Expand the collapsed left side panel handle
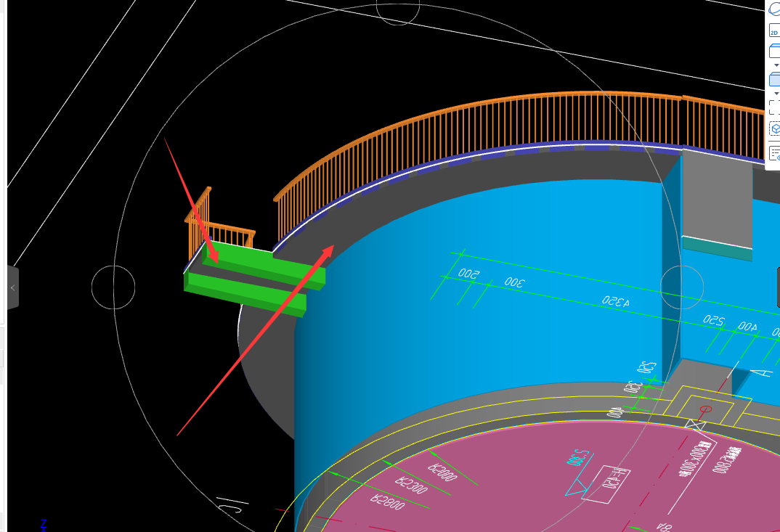This screenshot has width=780, height=532. point(13,287)
